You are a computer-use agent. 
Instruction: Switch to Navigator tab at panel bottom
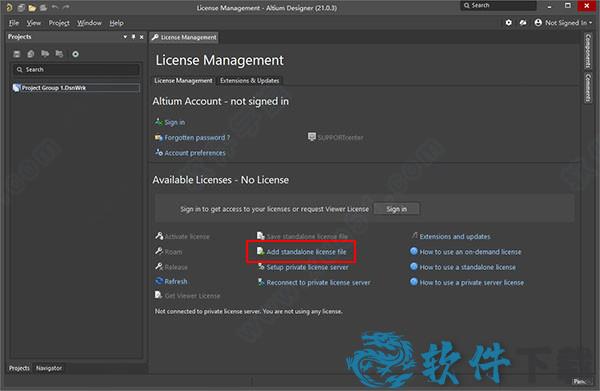click(x=49, y=368)
